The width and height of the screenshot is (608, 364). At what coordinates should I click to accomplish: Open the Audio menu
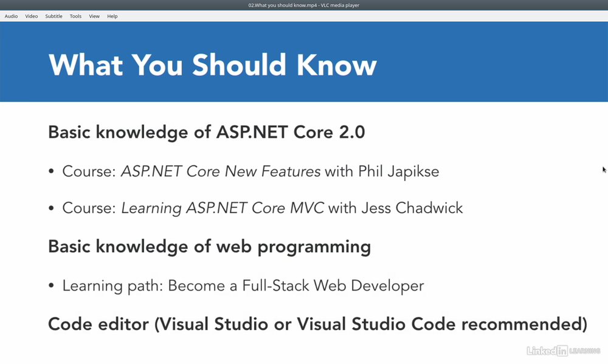(11, 16)
